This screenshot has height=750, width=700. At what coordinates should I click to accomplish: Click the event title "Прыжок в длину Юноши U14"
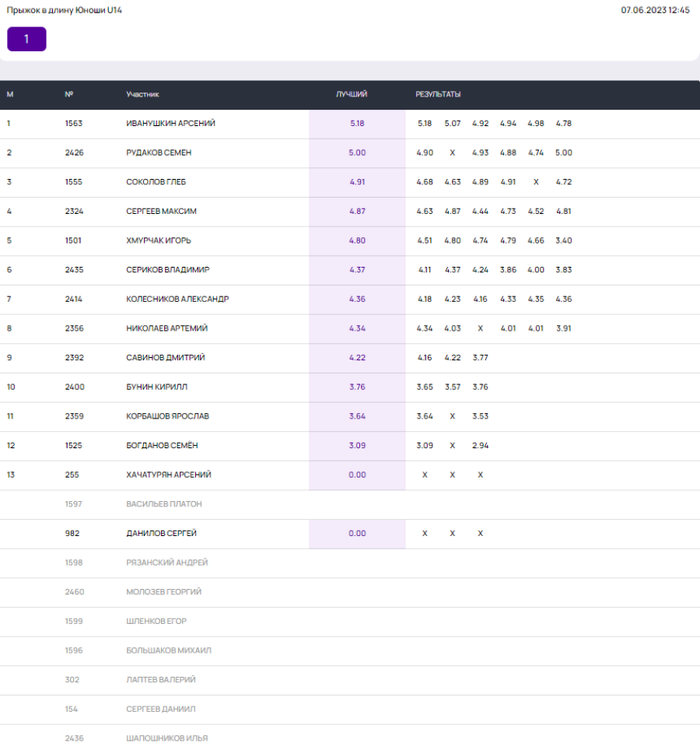click(x=65, y=10)
